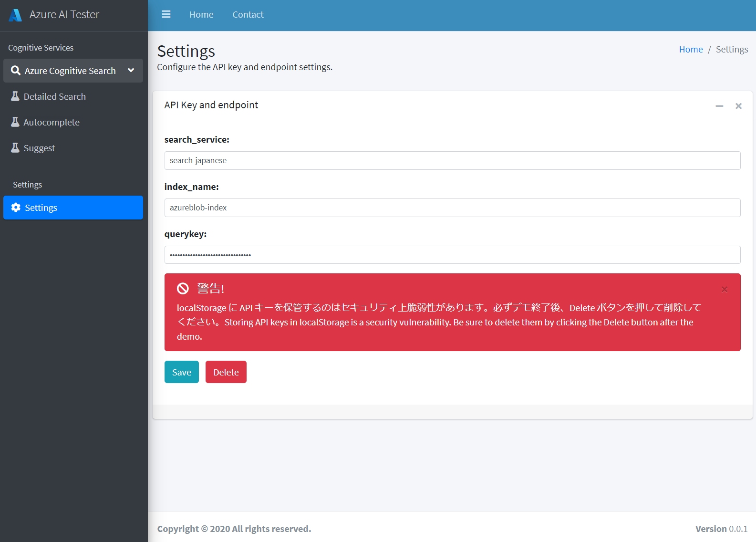Click the flask icon next to Suggest
Screen dimensions: 756x542
15,148
